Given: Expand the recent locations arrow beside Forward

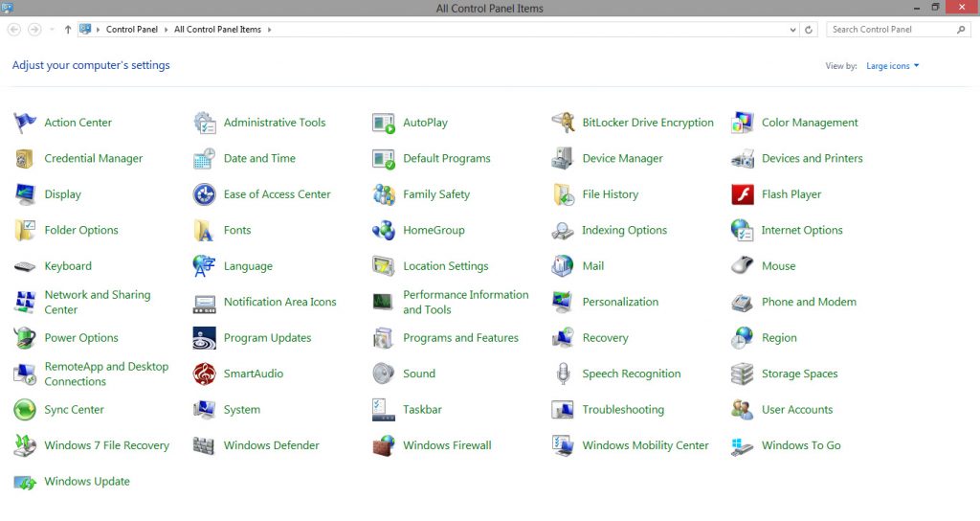Looking at the screenshot, I should point(52,30).
